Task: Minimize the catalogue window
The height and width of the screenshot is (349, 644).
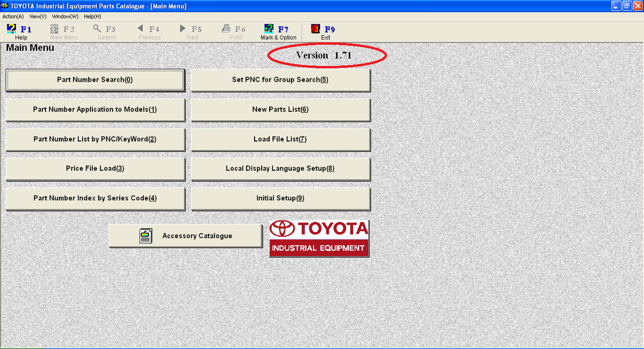Action: tap(616, 6)
